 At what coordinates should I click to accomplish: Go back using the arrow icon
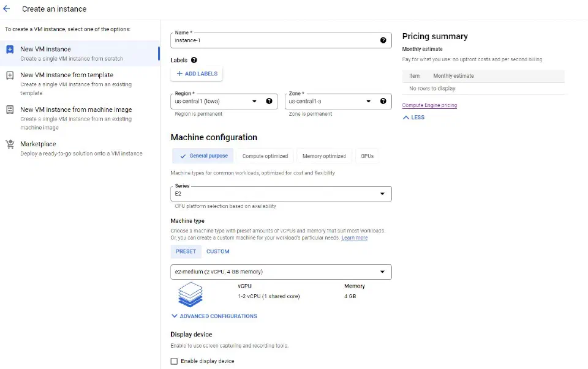tap(7, 9)
